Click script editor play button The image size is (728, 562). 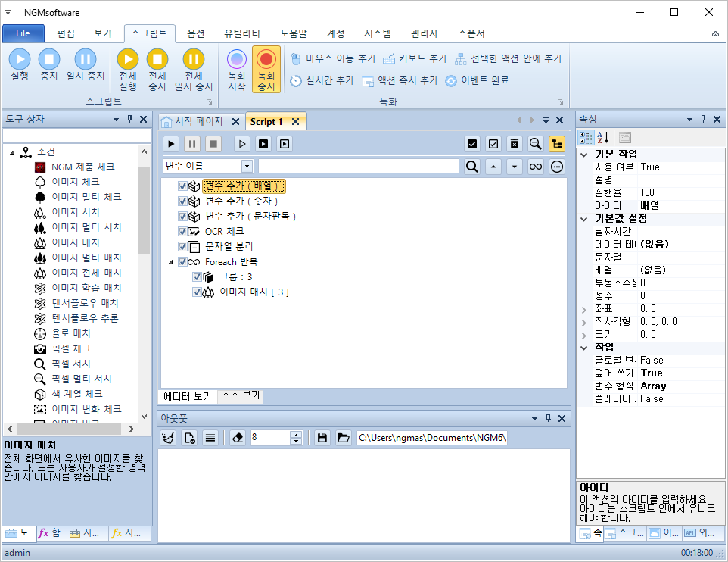point(171,144)
